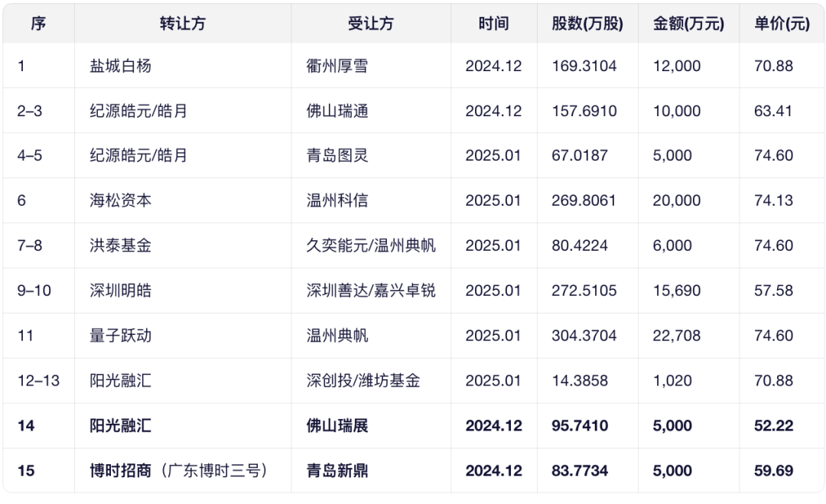Click the 金额(万元) column header

[688, 24]
